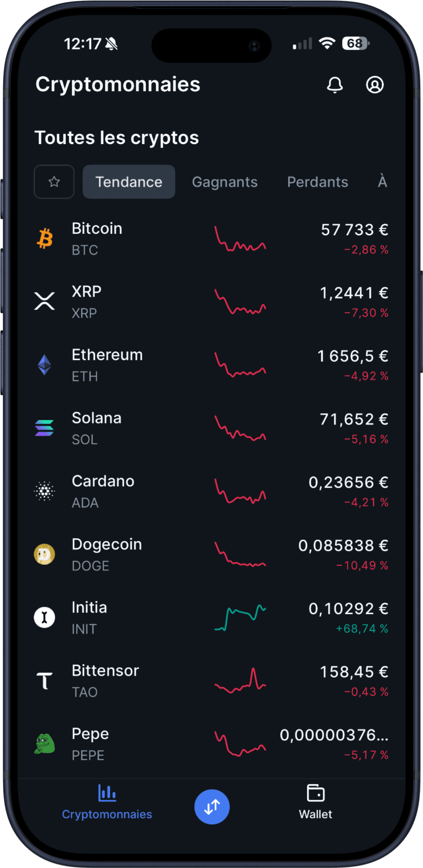Switch to the Gagnants filter
This screenshot has height=868, width=423.
point(225,182)
